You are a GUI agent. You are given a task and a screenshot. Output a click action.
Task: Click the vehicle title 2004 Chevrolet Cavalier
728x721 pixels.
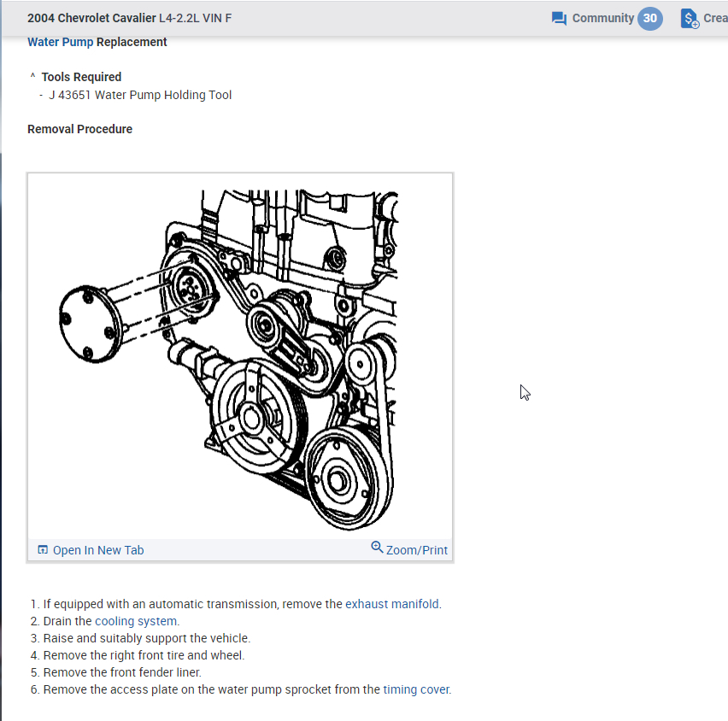(x=91, y=18)
